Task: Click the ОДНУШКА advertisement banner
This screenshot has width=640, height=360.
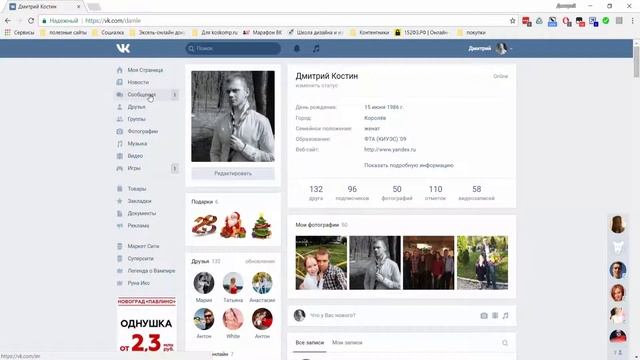Action: point(147,324)
